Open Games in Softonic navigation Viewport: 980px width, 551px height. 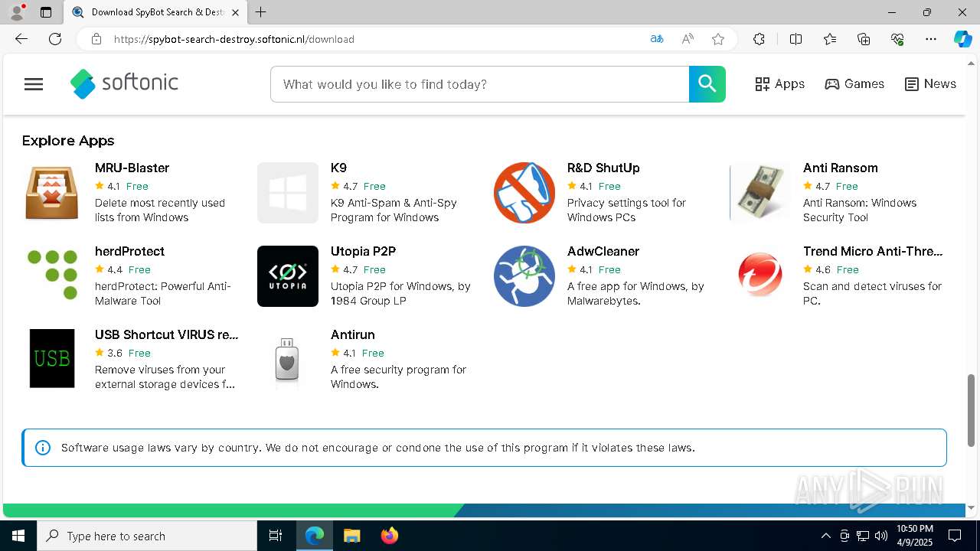pos(854,84)
